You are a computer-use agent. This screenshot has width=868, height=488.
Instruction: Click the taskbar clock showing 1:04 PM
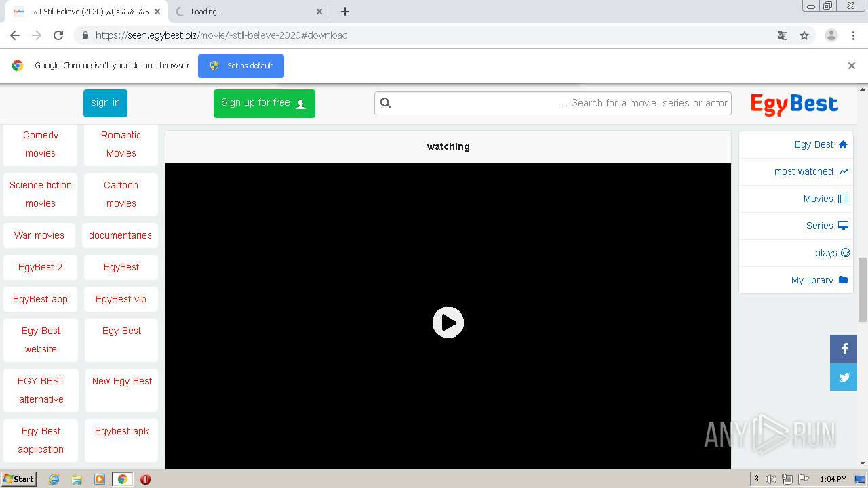tap(833, 479)
